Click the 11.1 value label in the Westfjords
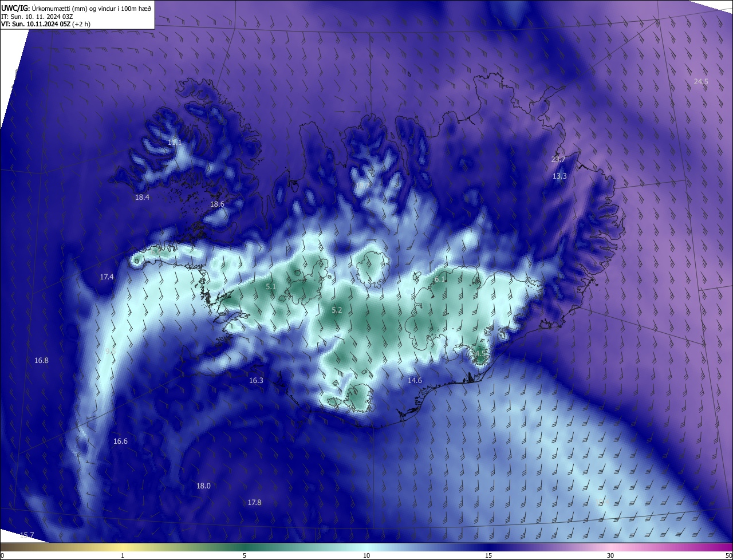This screenshot has height=560, width=733. pyautogui.click(x=175, y=142)
